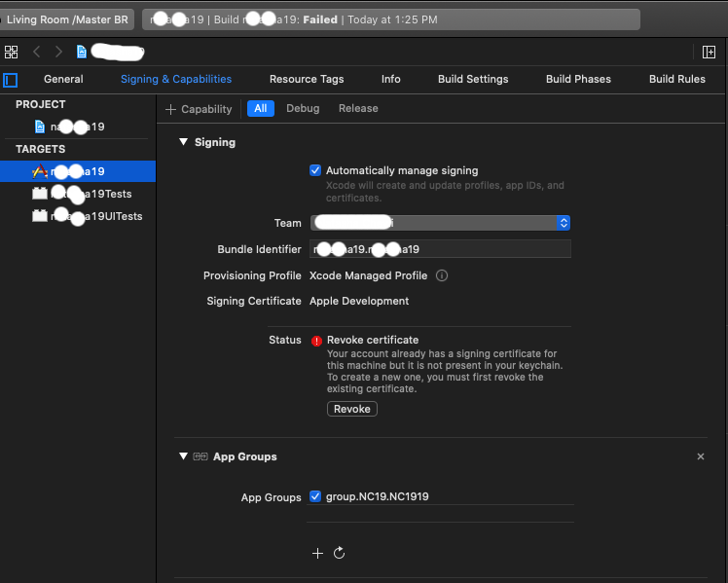
Task: Click the add editor icon at top right
Action: pyautogui.click(x=710, y=52)
